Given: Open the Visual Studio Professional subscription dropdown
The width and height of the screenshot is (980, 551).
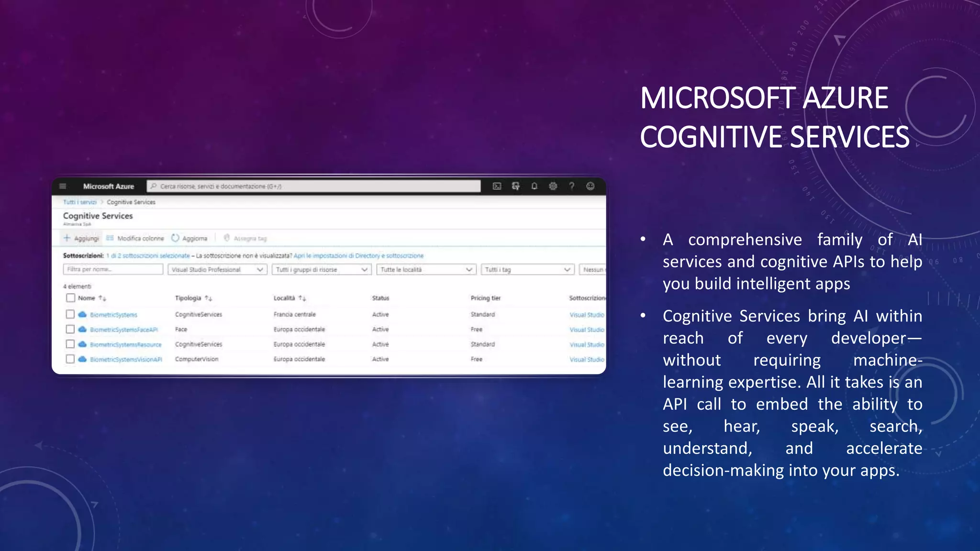Looking at the screenshot, I should [x=217, y=270].
